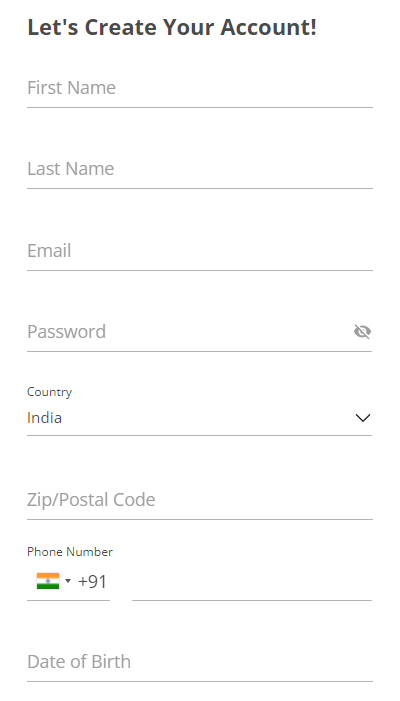Image resolution: width=400 pixels, height=701 pixels.
Task: Click the +91 dialing code
Action: click(93, 582)
